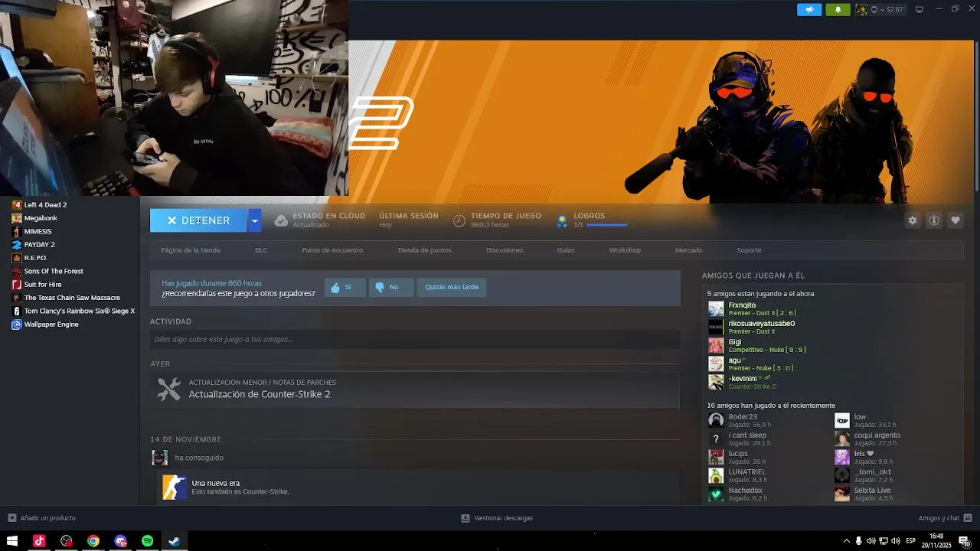The width and height of the screenshot is (980, 551).
Task: Open the megaphone announcements button
Action: coord(809,10)
